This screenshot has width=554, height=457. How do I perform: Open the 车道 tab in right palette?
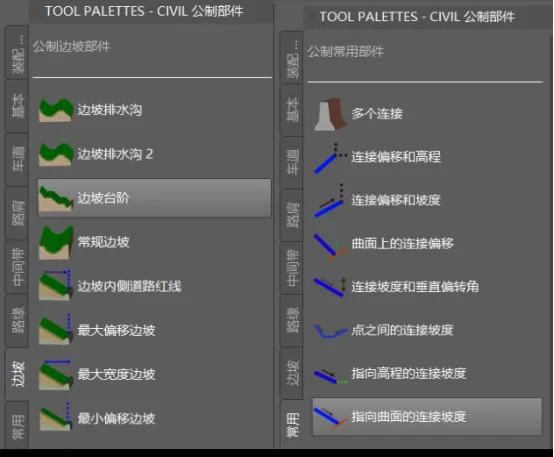[x=292, y=163]
